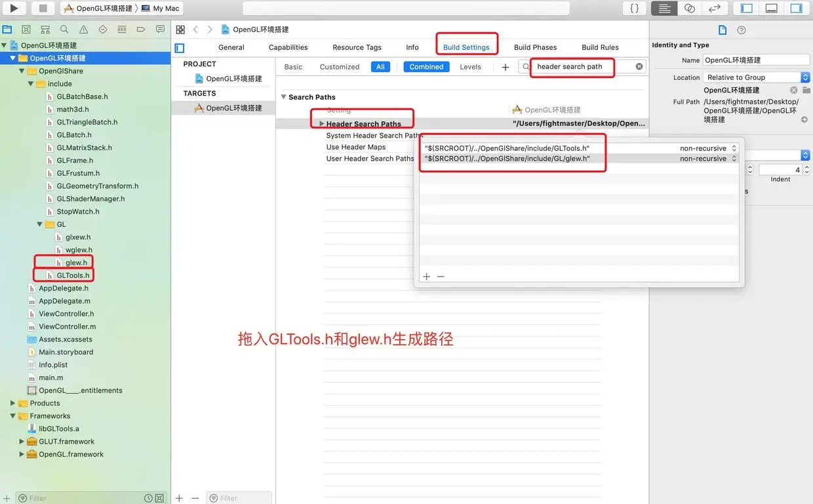The image size is (813, 504).
Task: Click the Run (play) button
Action: coord(14,9)
